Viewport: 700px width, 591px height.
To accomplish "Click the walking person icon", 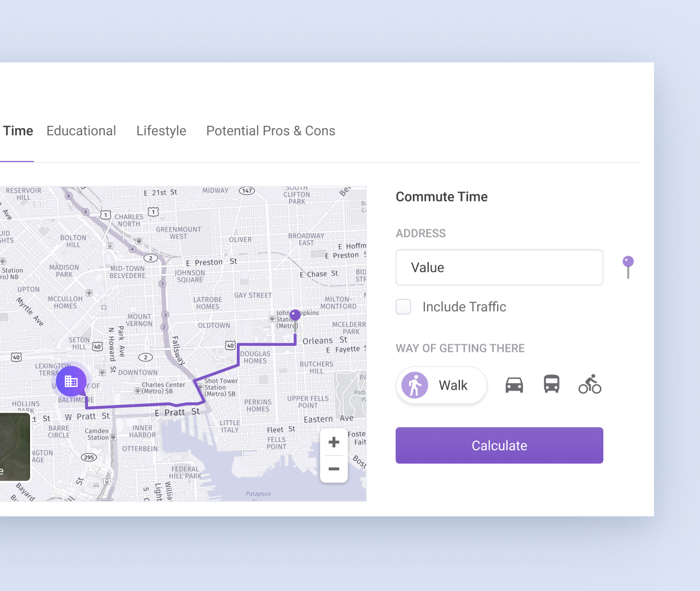I will pyautogui.click(x=415, y=385).
